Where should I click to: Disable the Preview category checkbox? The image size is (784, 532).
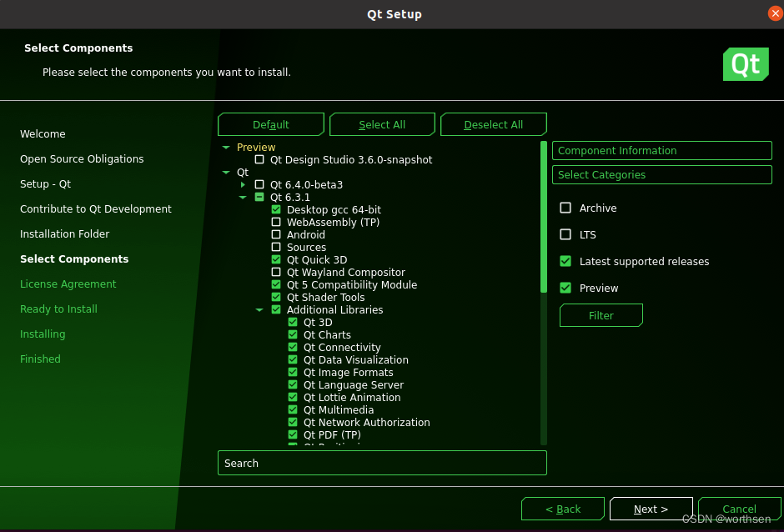click(565, 288)
